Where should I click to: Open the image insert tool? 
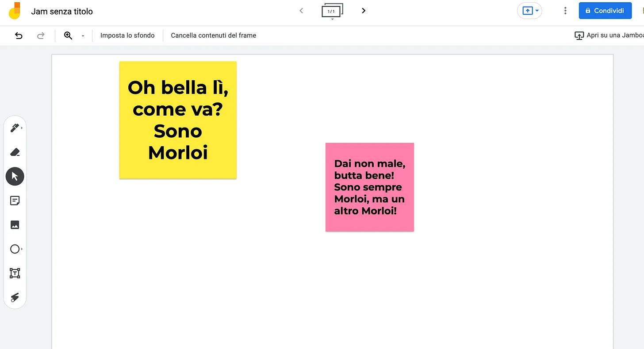click(15, 225)
